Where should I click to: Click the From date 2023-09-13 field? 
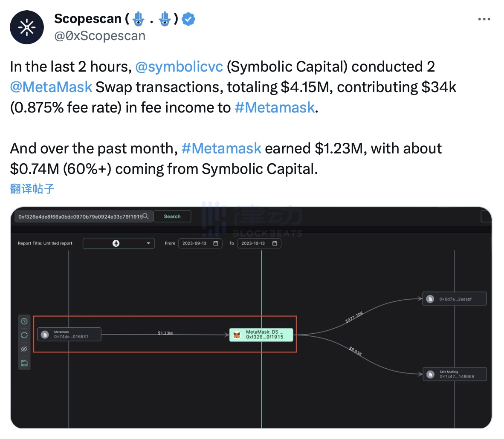(195, 243)
